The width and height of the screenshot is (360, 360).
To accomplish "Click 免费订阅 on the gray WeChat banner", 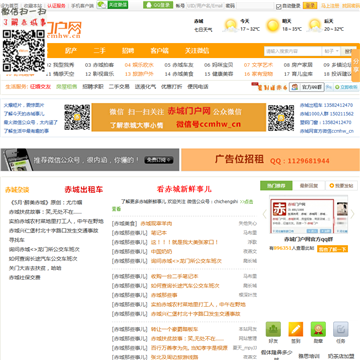I will [x=159, y=160].
